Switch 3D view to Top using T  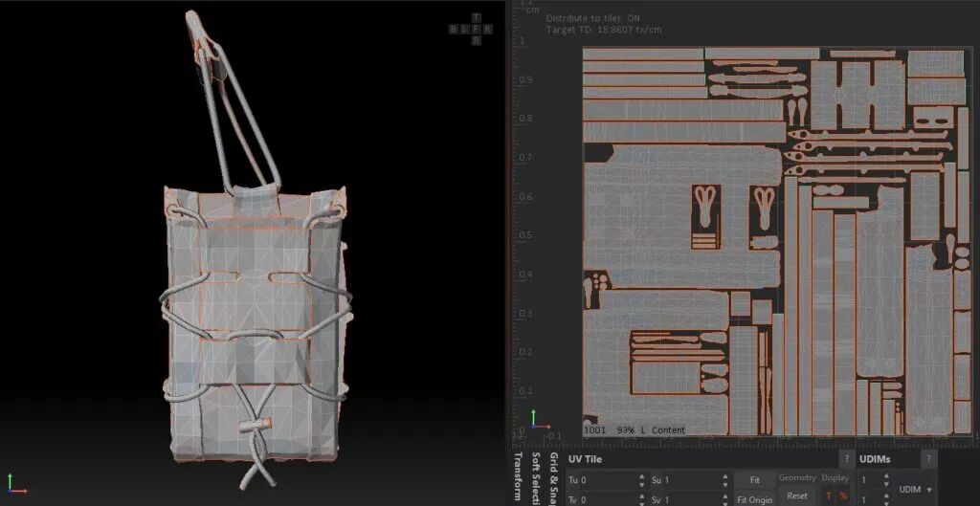(477, 17)
